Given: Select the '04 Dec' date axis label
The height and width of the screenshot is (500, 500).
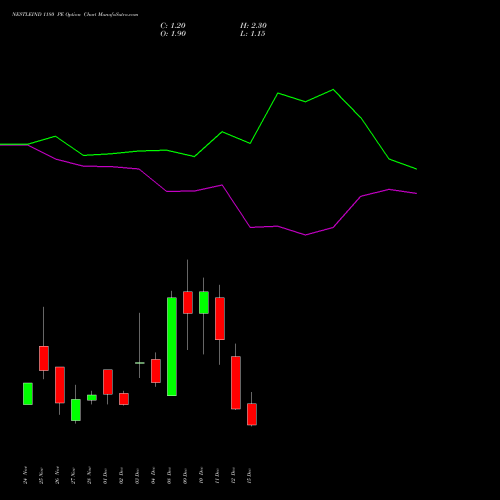Looking at the screenshot, I should (x=154, y=475).
